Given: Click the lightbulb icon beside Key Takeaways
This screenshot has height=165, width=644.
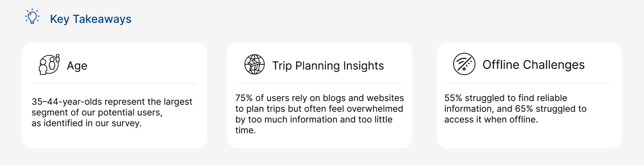Looking at the screenshot, I should coord(32,17).
